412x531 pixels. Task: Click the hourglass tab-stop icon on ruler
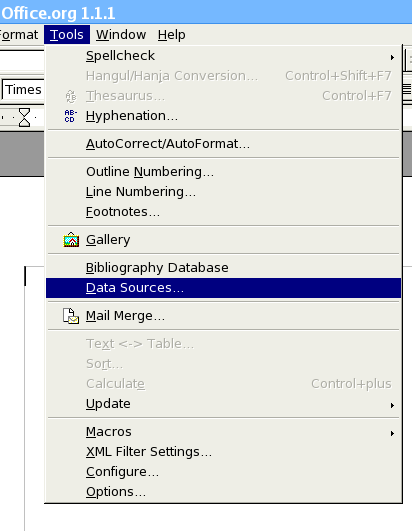point(24,117)
